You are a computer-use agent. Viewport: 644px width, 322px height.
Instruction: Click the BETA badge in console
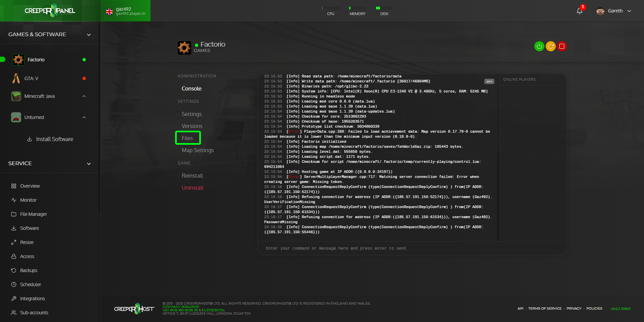pyautogui.click(x=489, y=81)
